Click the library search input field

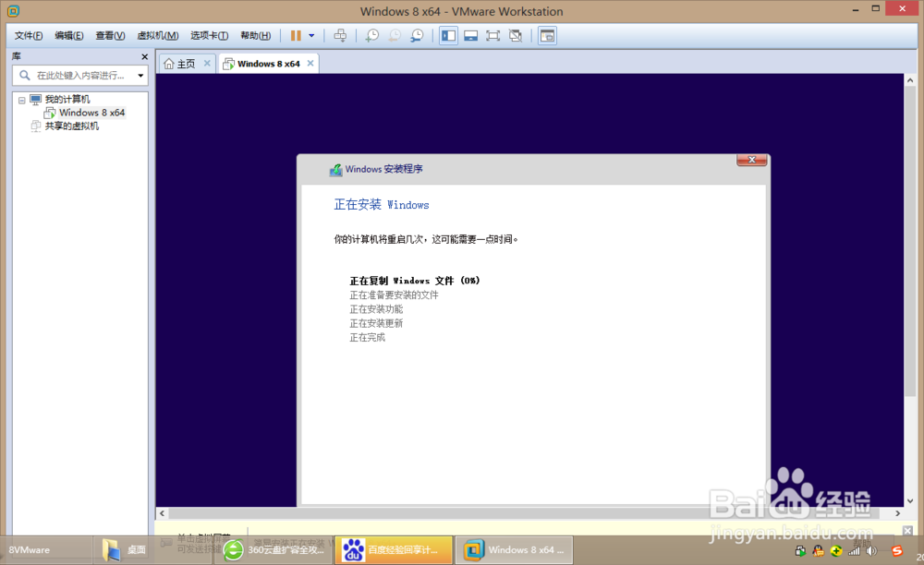pyautogui.click(x=80, y=76)
